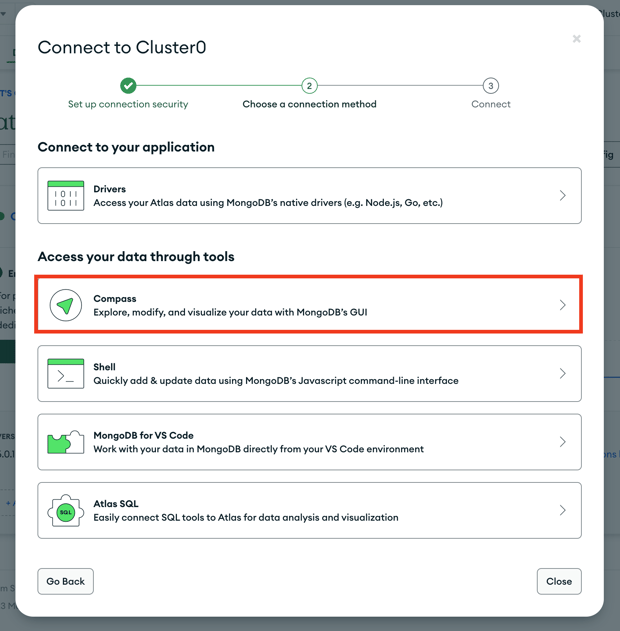Click the Go Back button
Viewport: 620px width, 631px height.
(66, 582)
